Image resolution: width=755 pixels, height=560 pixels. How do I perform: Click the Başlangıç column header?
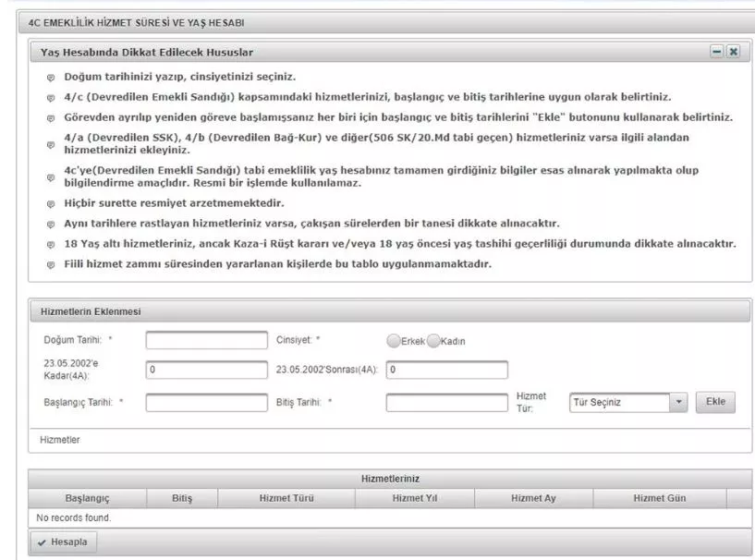(87, 498)
